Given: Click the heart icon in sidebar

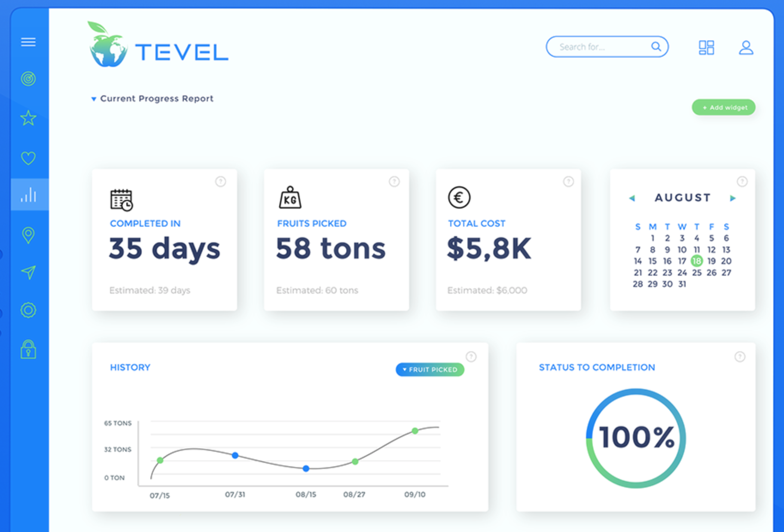Looking at the screenshot, I should pyautogui.click(x=28, y=158).
